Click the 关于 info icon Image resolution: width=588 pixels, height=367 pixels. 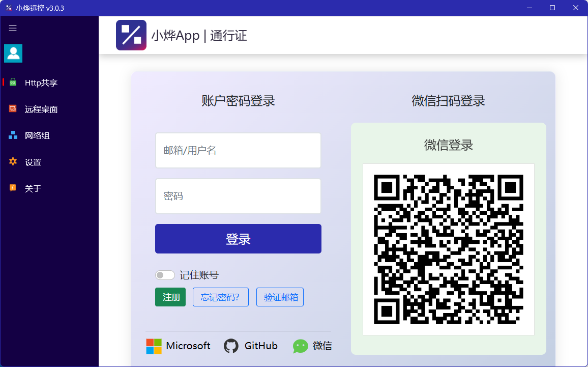13,188
